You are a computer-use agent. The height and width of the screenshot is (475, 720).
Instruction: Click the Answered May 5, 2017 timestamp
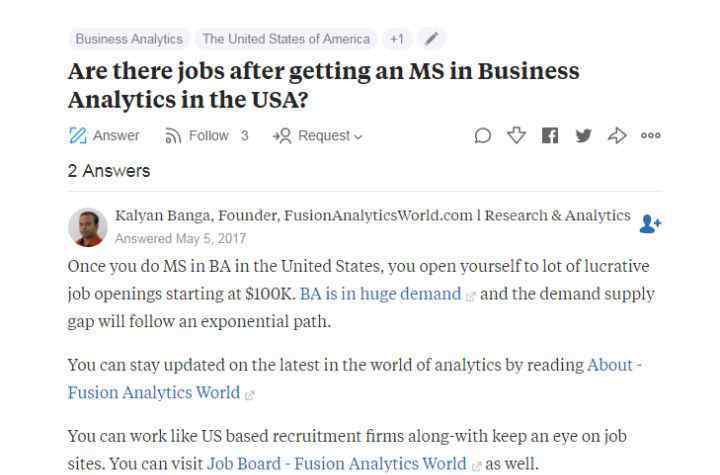point(180,238)
